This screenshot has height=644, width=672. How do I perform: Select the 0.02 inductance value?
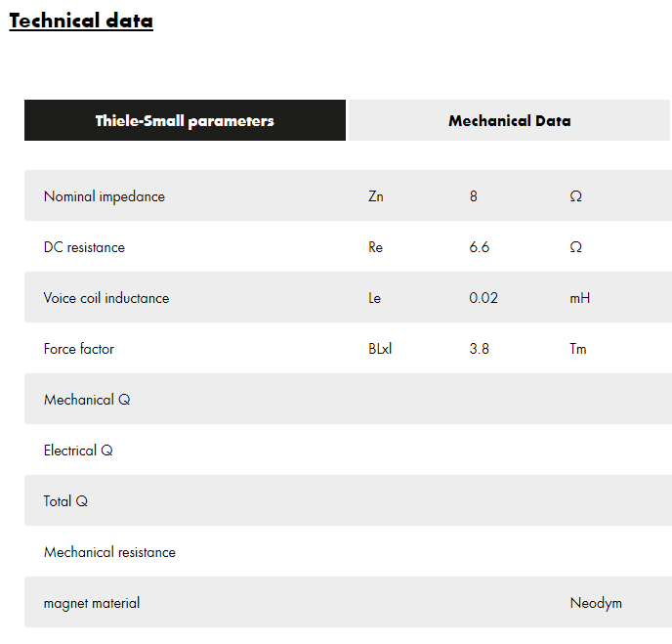(483, 298)
